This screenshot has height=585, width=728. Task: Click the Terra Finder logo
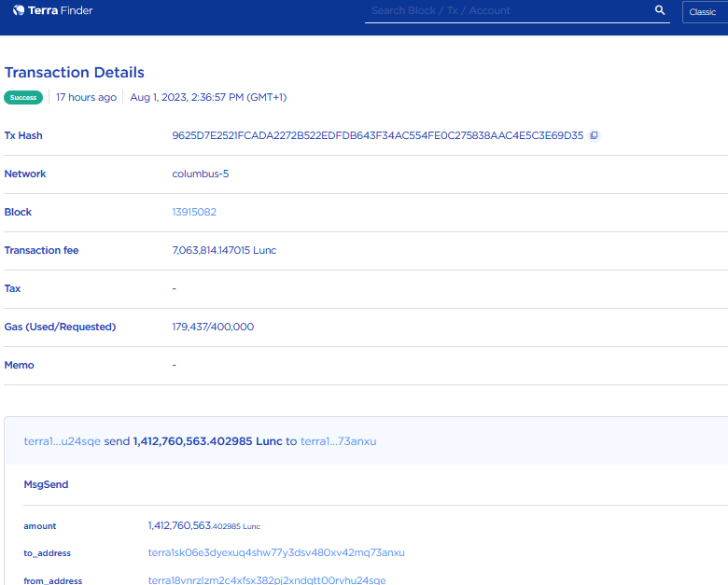click(53, 11)
